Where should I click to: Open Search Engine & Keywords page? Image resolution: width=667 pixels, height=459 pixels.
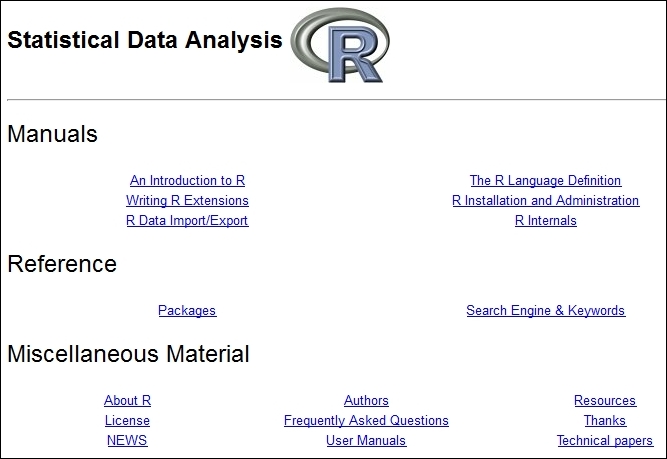click(546, 311)
